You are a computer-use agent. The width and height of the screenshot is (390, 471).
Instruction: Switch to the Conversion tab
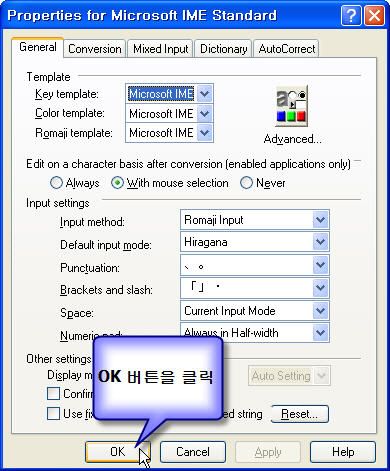pos(95,49)
